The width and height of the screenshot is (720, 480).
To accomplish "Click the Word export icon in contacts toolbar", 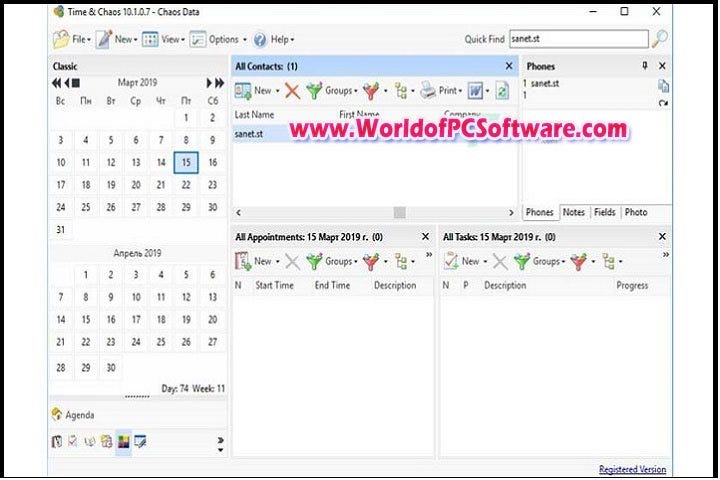I will click(x=475, y=91).
